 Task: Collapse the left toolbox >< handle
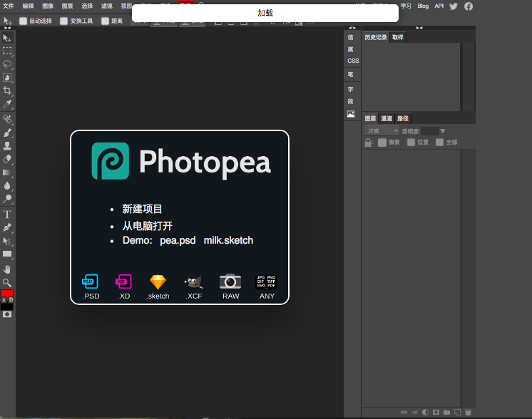point(7,28)
